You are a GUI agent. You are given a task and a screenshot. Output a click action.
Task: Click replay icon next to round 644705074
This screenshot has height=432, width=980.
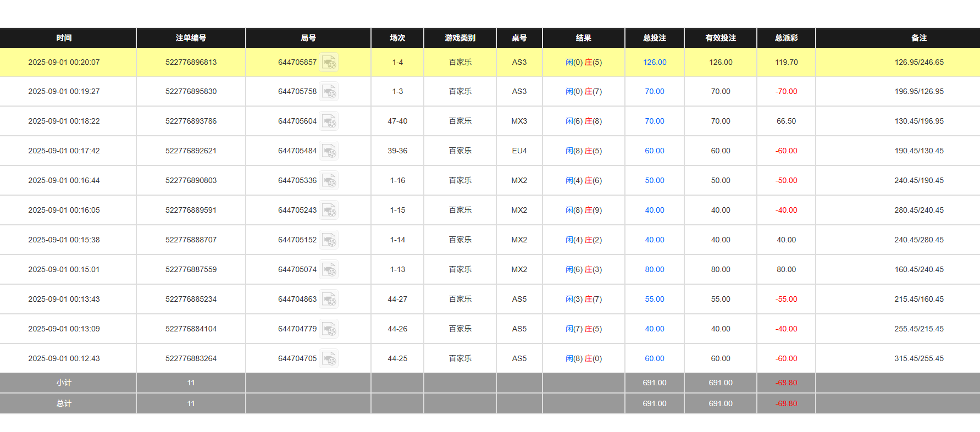click(x=329, y=270)
